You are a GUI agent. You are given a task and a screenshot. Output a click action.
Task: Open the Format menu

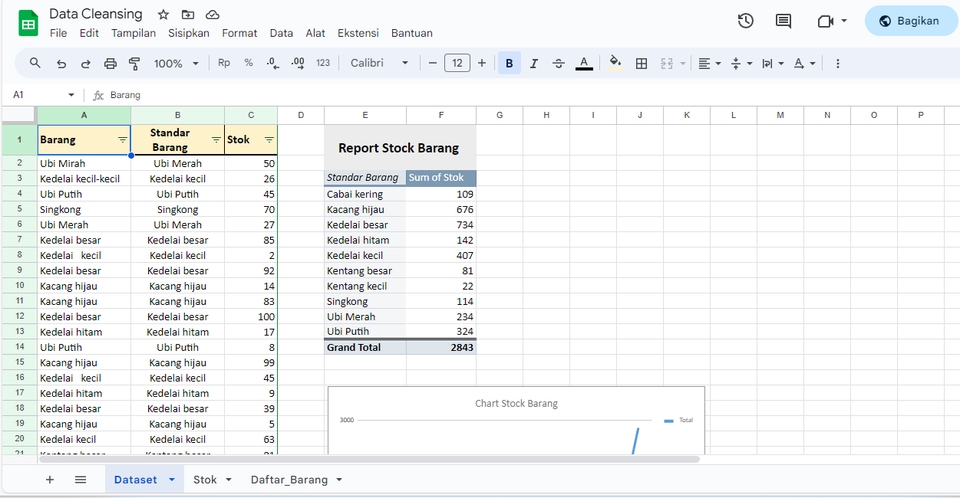click(239, 33)
